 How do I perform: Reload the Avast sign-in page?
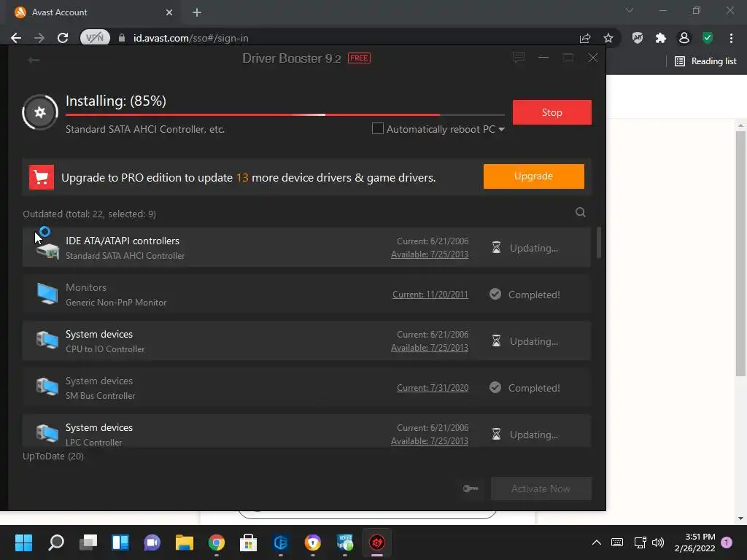63,38
